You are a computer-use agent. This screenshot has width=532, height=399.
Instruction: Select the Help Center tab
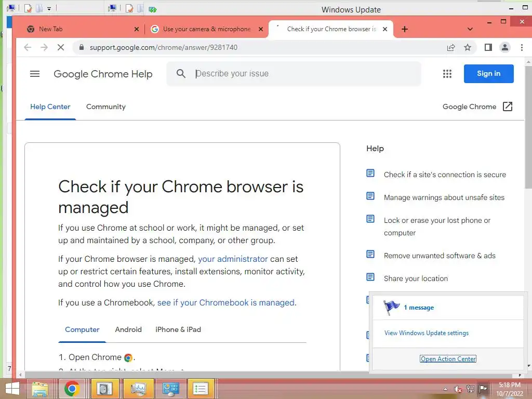50,107
